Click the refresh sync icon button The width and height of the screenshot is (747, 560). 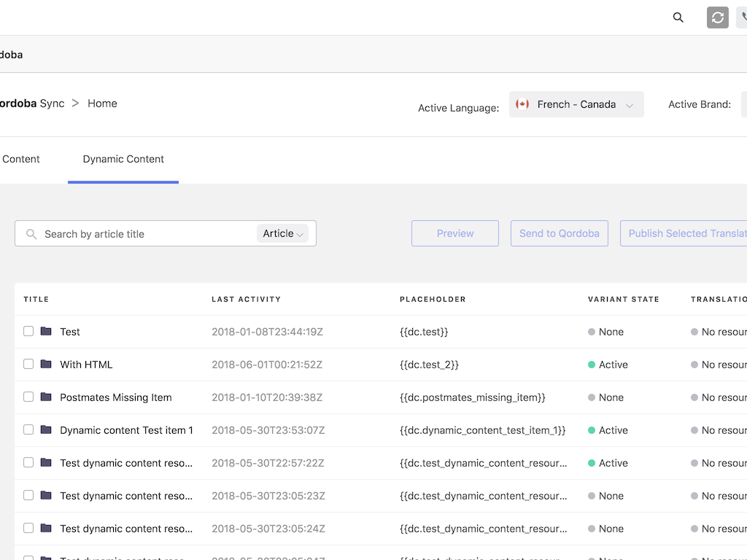(718, 17)
